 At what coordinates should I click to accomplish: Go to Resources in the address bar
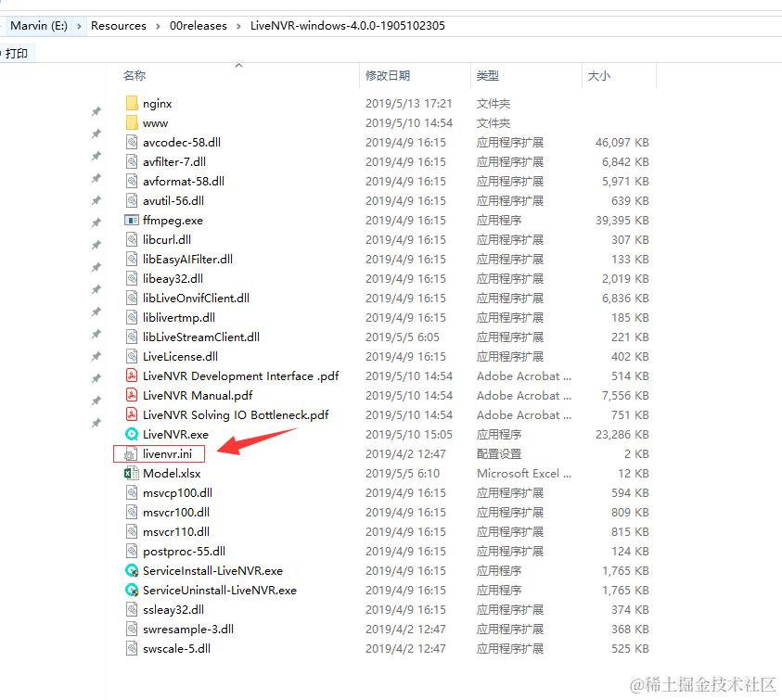119,26
